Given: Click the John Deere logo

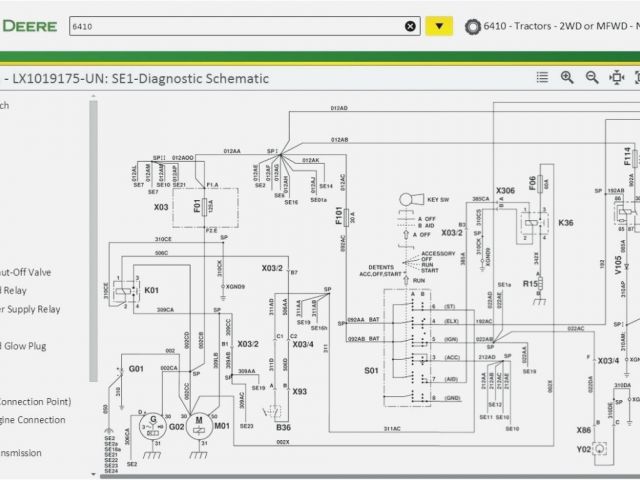Looking at the screenshot, I should coord(28,27).
